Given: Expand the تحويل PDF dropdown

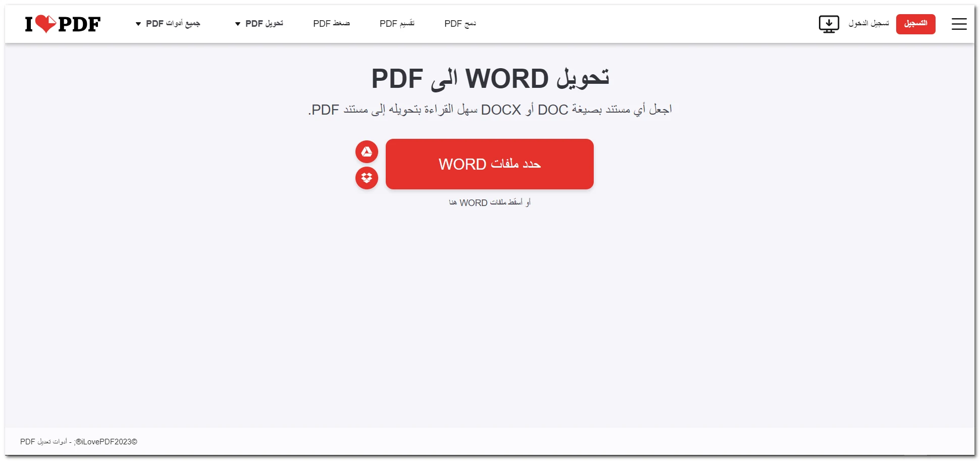Looking at the screenshot, I should pyautogui.click(x=259, y=24).
